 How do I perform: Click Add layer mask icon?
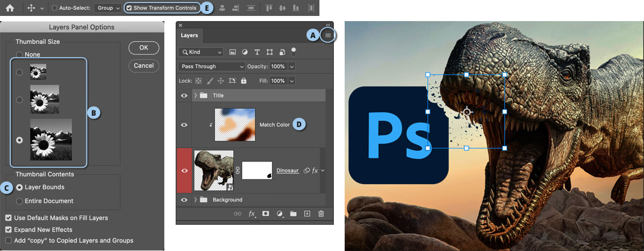pyautogui.click(x=266, y=213)
